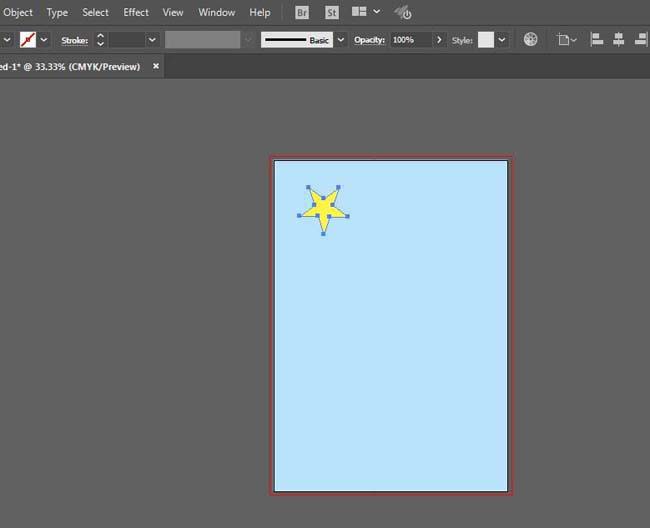Click the Stroke panel label
The width and height of the screenshot is (650, 528).
75,40
